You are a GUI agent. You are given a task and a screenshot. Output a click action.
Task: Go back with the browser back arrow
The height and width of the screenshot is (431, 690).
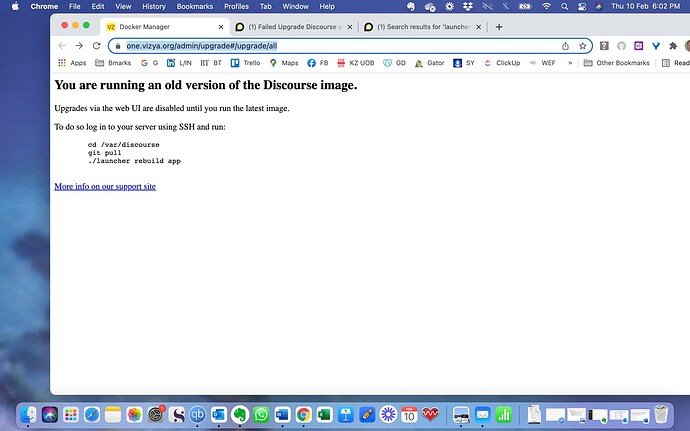pos(62,46)
